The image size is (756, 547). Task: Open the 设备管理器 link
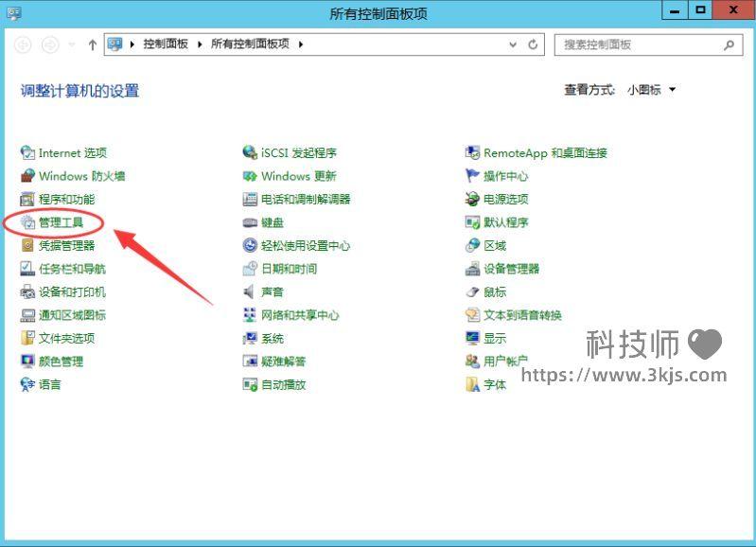[511, 269]
